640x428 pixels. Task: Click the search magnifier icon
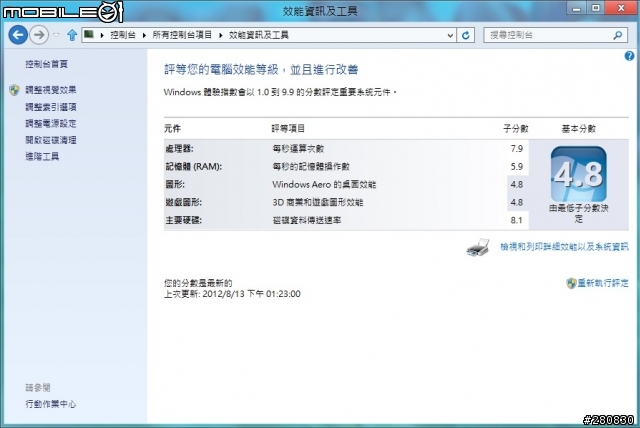click(x=618, y=35)
